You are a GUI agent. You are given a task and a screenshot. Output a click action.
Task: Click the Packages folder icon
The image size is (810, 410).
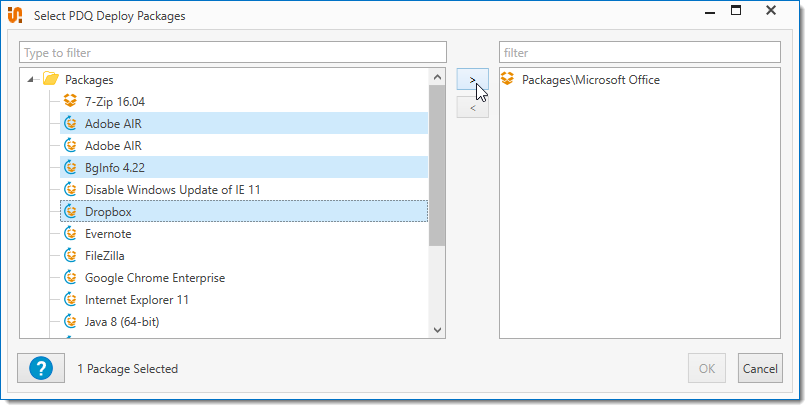pos(51,79)
